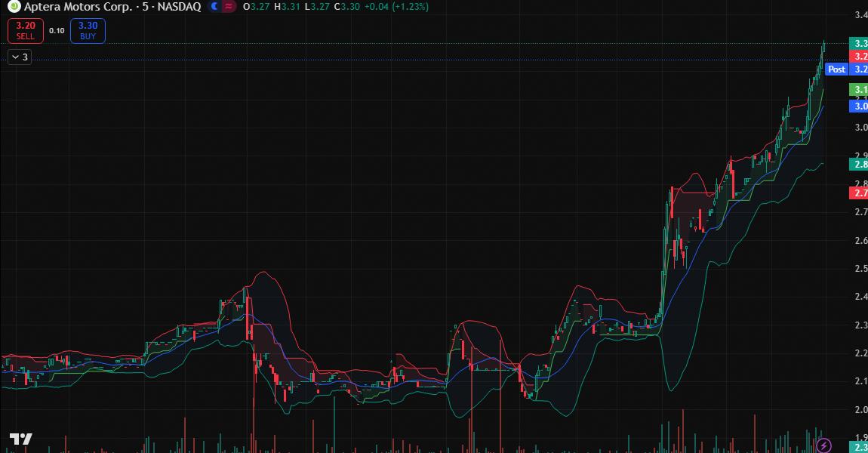Click the blue Post price label
Image resolution: width=868 pixels, height=453 pixels.
pyautogui.click(x=836, y=69)
